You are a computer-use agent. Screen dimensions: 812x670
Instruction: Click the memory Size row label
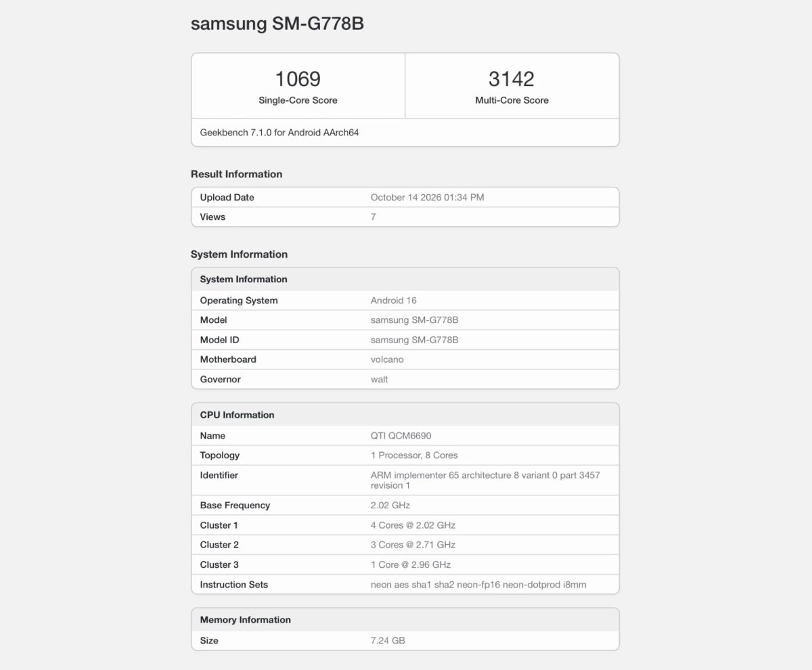(209, 640)
